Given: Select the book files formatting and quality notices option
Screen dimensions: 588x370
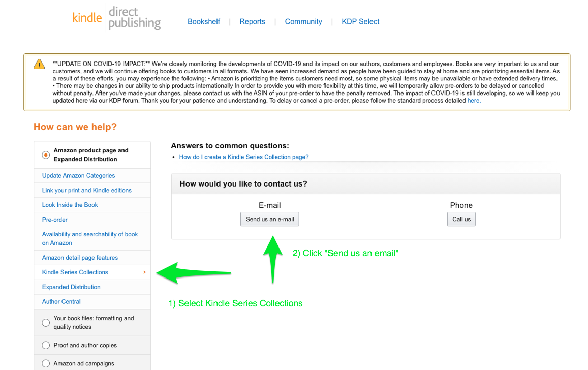Looking at the screenshot, I should point(46,322).
